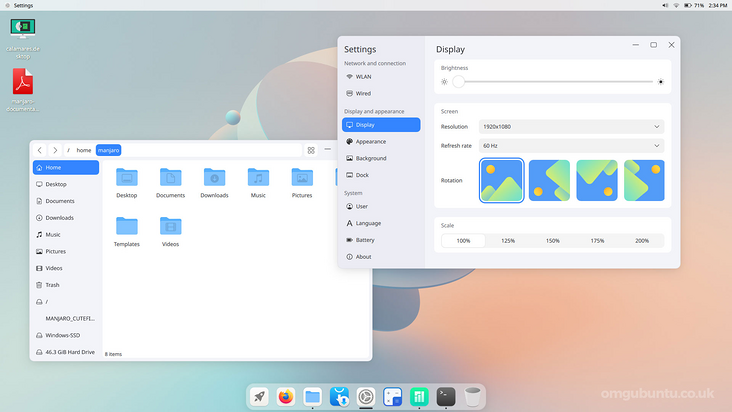This screenshot has height=412, width=732.
Task: Open Downloads in the file manager sidebar
Action: click(x=59, y=217)
